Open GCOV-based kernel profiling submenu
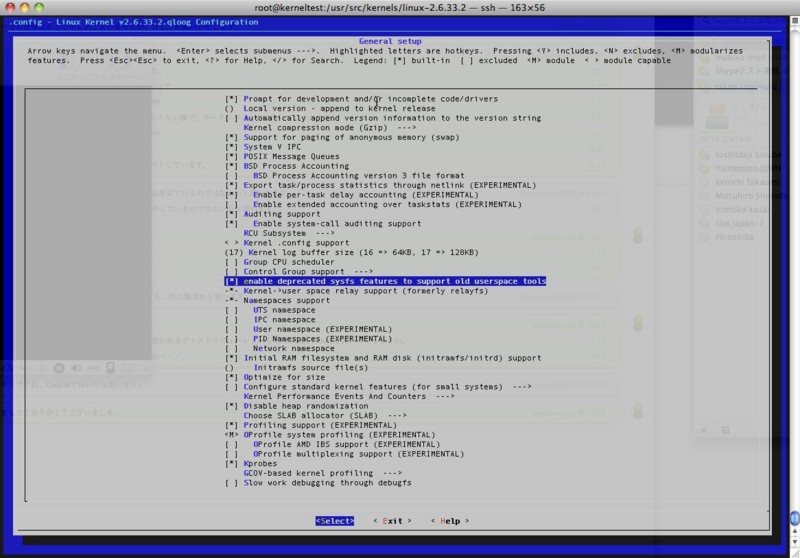Viewport: 800px width, 558px height. (x=322, y=473)
